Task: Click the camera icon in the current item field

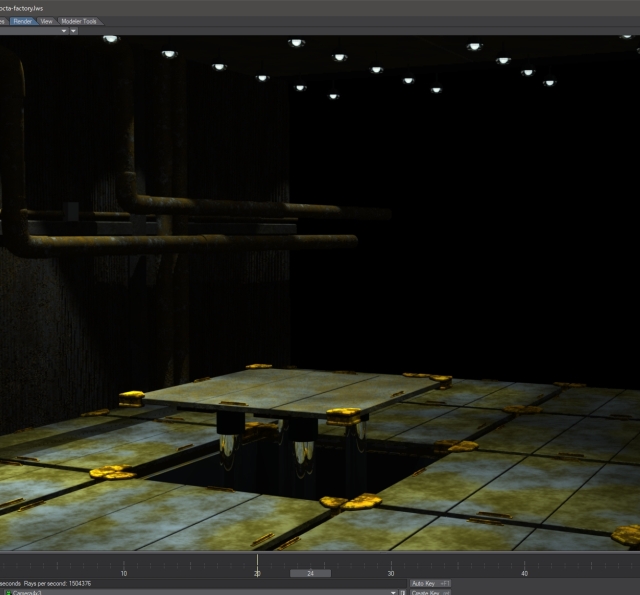Action: click(x=6, y=592)
